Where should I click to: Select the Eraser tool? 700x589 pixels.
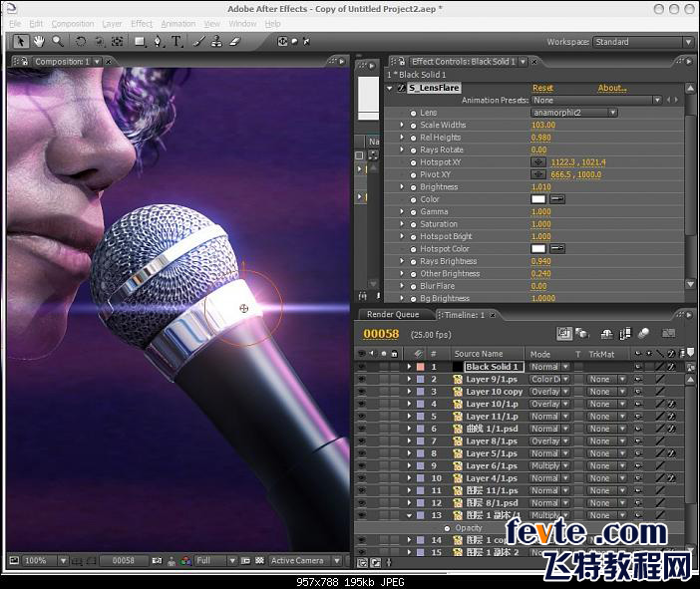click(x=234, y=42)
